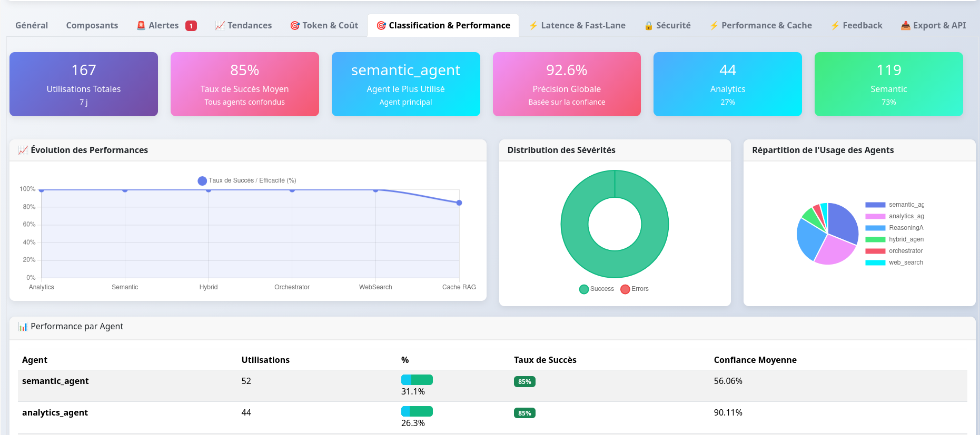Toggle the web_search legend entry
Viewport: 980px width, 435px height.
[894, 262]
